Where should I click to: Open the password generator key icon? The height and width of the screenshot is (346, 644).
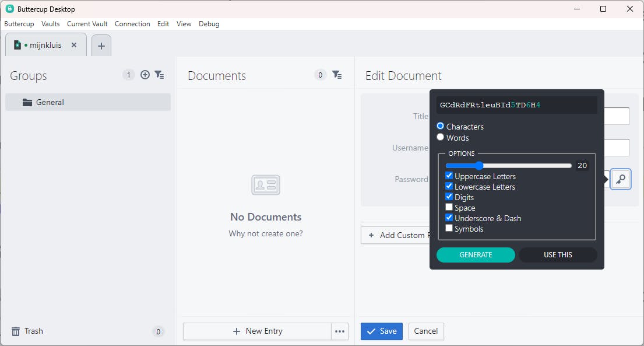tap(621, 179)
